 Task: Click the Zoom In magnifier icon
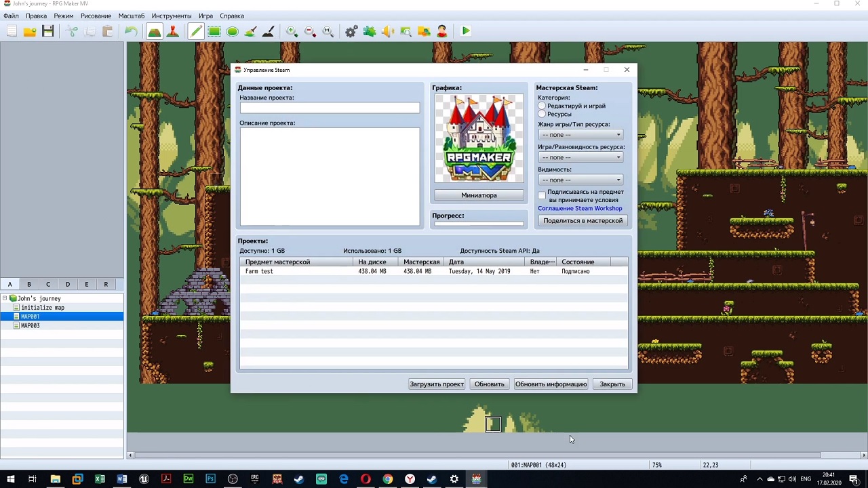click(292, 31)
